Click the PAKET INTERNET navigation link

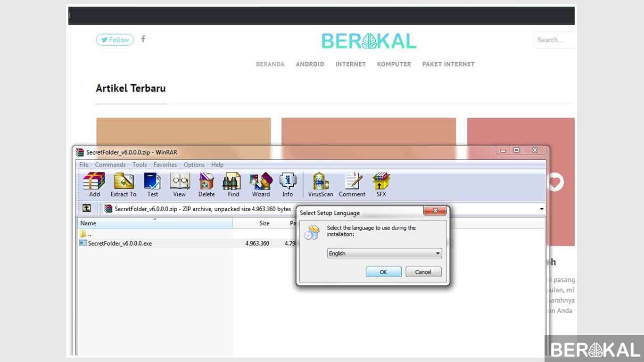(448, 64)
